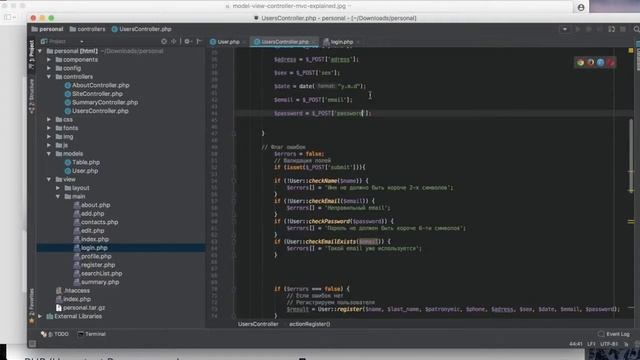
Task: Click the editor vertical scrollbar thumb
Action: click(x=631, y=155)
